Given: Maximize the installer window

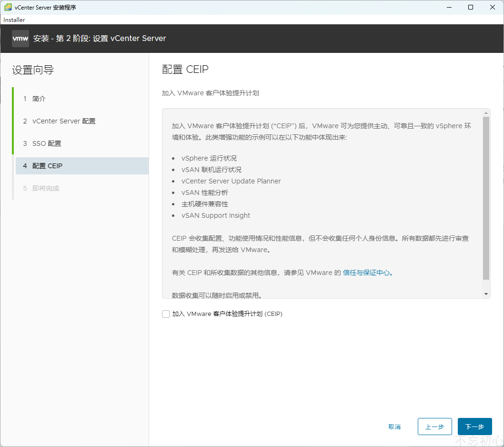Looking at the screenshot, I should (x=471, y=7).
